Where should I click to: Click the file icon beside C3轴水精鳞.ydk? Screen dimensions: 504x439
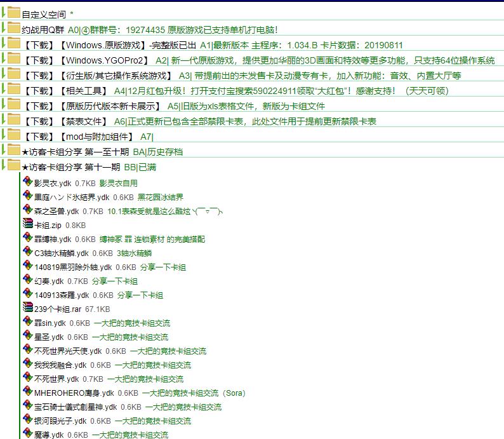point(28,251)
